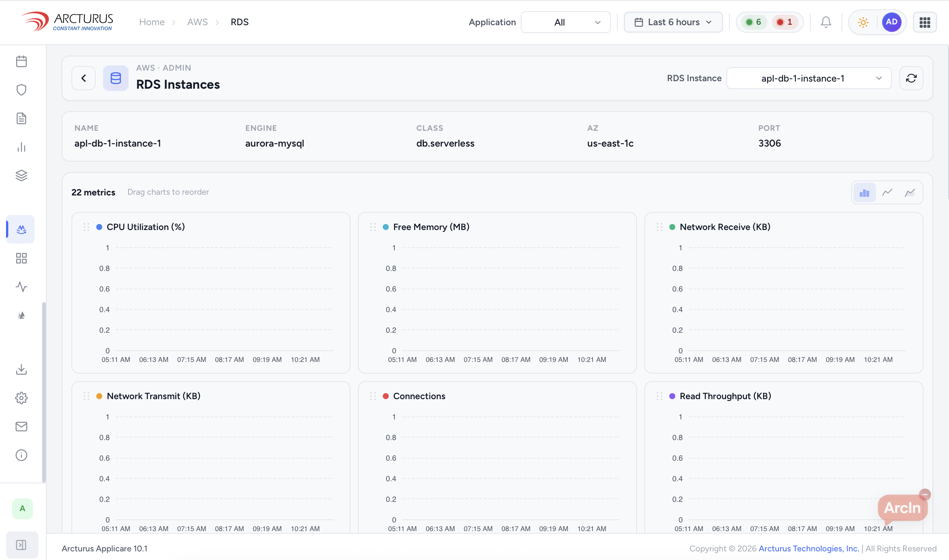Image resolution: width=949 pixels, height=560 pixels.
Task: Click the RDS database icon
Action: pos(116,78)
